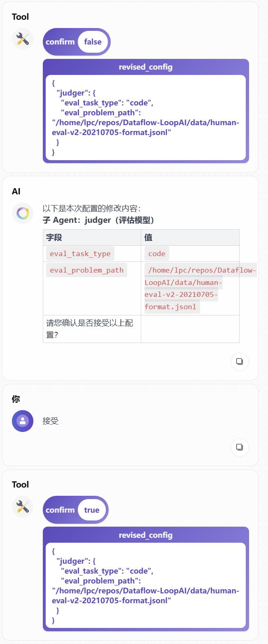The height and width of the screenshot is (644, 268).
Task: Copy the user message 接受 with copy icon
Action: pos(240,447)
